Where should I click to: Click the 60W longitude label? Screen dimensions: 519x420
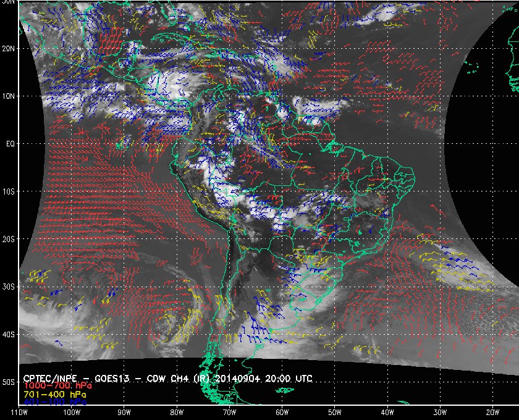click(282, 413)
